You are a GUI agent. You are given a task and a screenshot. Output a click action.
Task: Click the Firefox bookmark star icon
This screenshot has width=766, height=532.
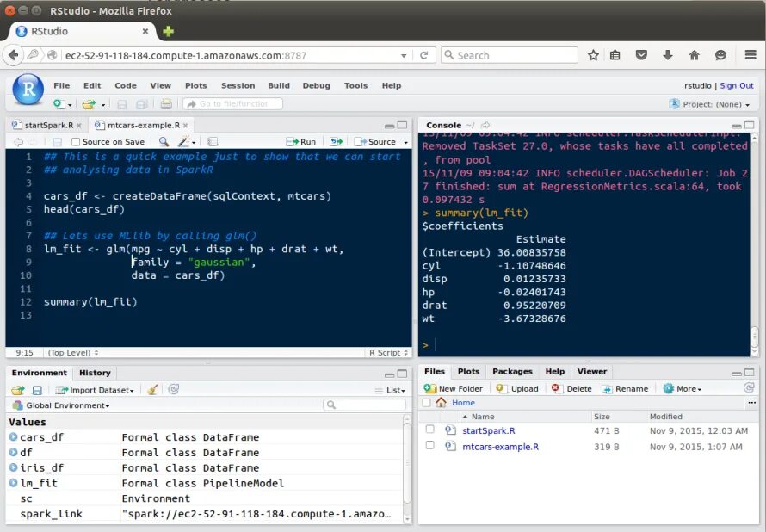point(593,55)
